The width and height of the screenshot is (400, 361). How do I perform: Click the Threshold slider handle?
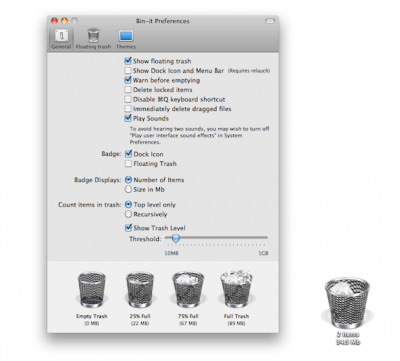click(x=176, y=238)
